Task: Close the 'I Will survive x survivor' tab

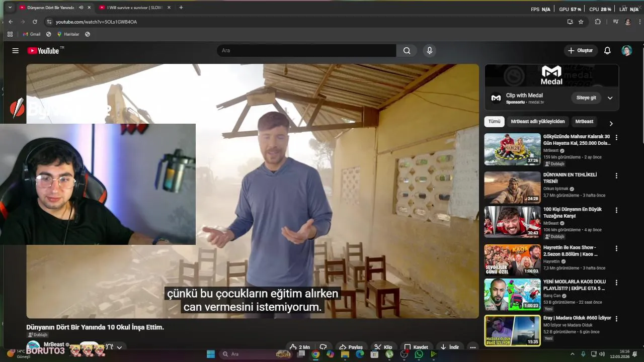Action: pos(169,8)
